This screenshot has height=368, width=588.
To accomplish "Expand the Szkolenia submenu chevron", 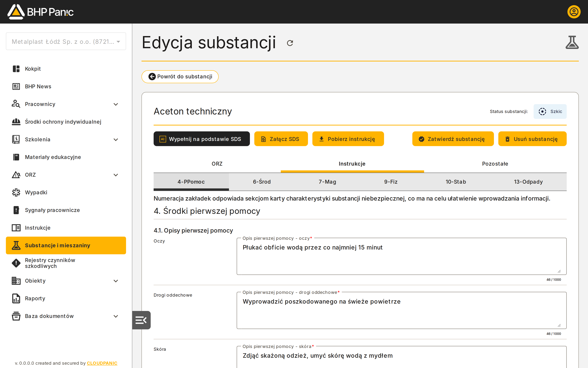I will click(116, 139).
